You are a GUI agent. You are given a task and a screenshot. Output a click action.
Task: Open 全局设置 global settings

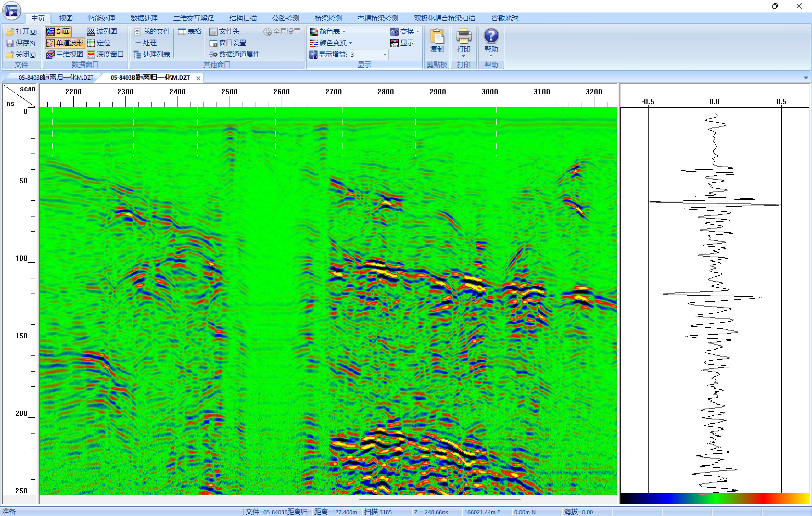tap(282, 31)
